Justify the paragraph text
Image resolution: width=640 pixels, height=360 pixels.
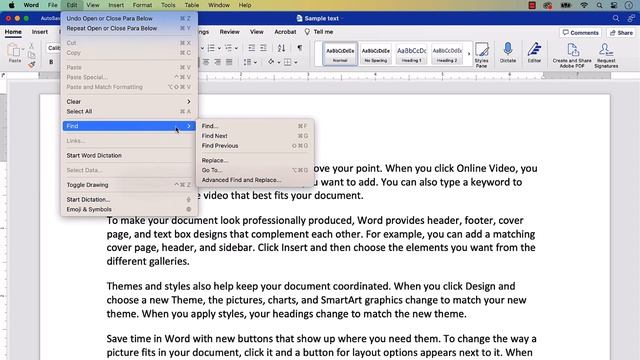pyautogui.click(x=229, y=62)
